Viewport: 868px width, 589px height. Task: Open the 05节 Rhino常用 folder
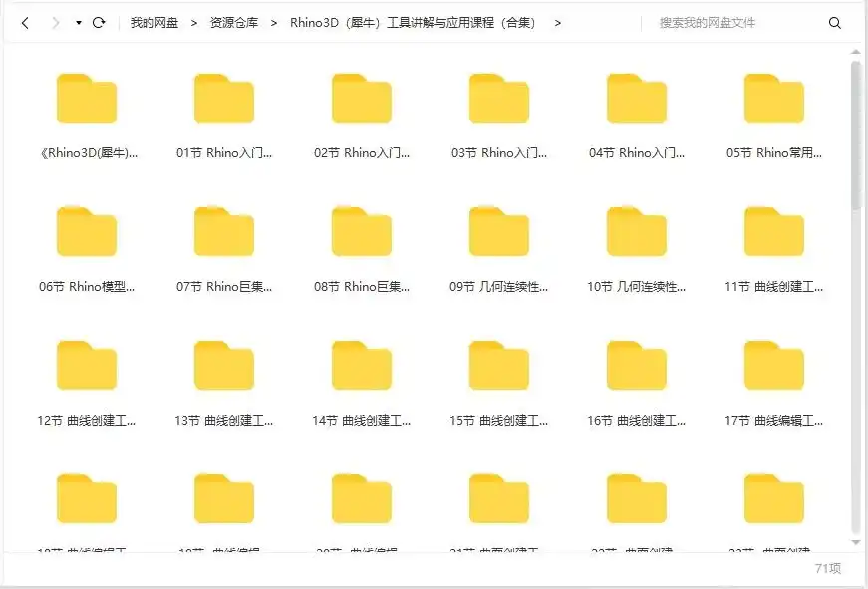click(774, 97)
